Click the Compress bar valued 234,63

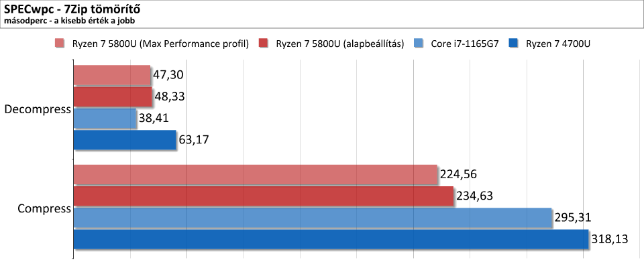point(264,196)
